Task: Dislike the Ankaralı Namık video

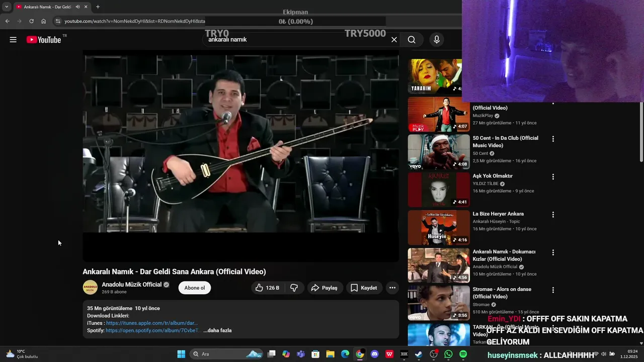Action: (x=294, y=288)
